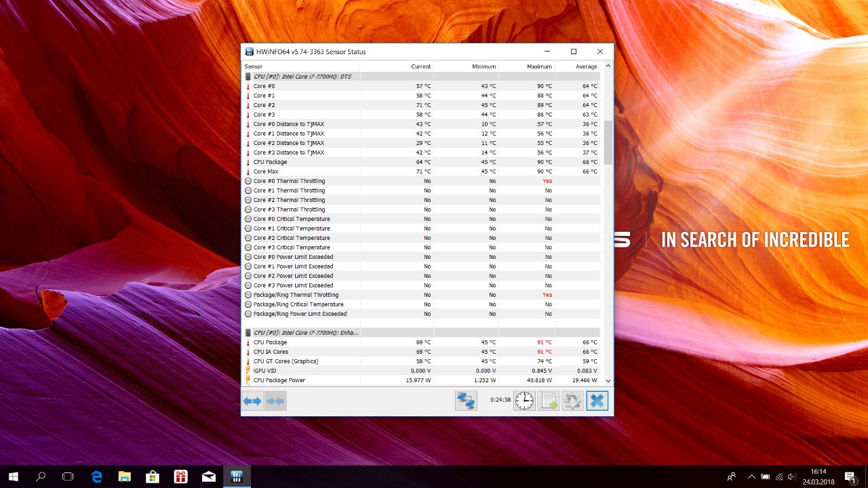Click the clock reset timer button

524,401
